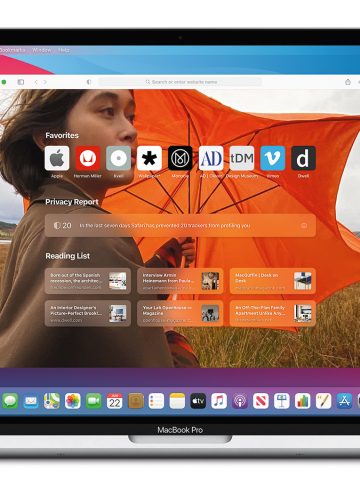Open the Monocle favorite icon
This screenshot has height=490, width=360.
tap(180, 158)
